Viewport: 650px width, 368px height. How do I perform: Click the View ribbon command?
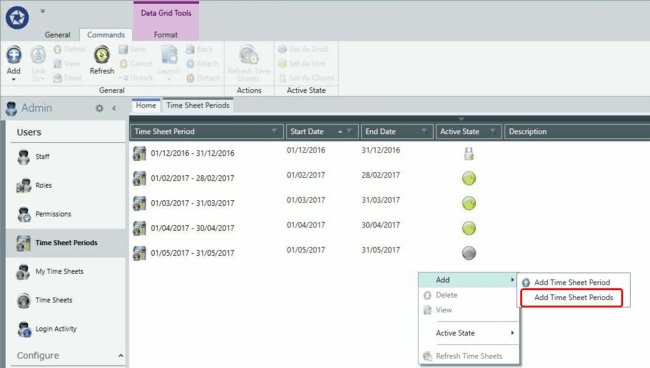[x=67, y=64]
